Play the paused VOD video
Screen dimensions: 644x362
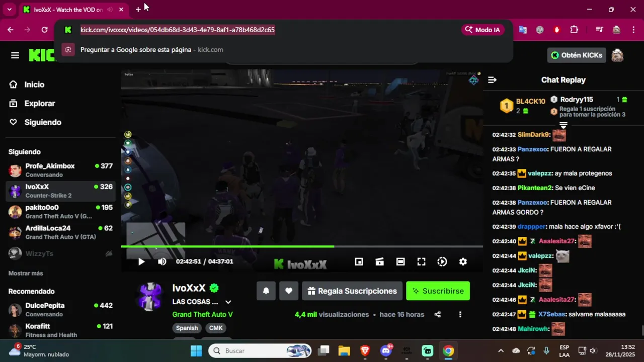click(x=141, y=261)
